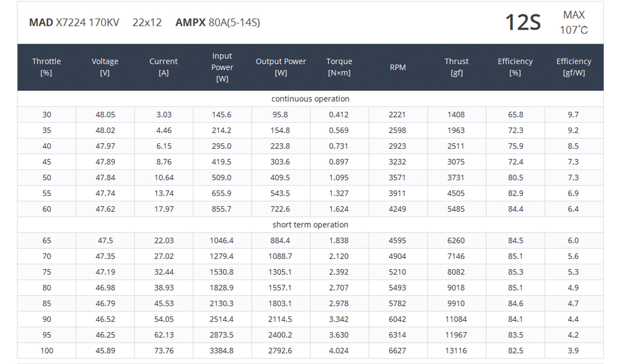Click the Input Power [W] header
Image resolution: width=620 pixels, height=364 pixels.
coord(222,67)
